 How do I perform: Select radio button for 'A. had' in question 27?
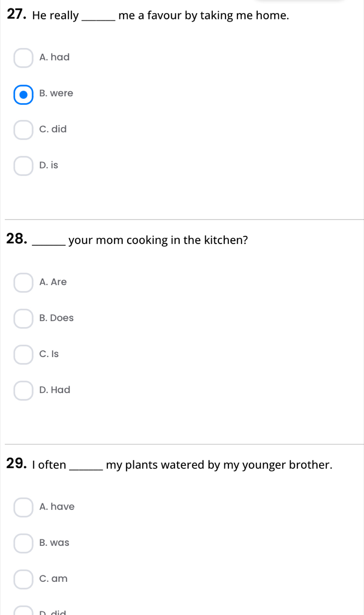(23, 58)
